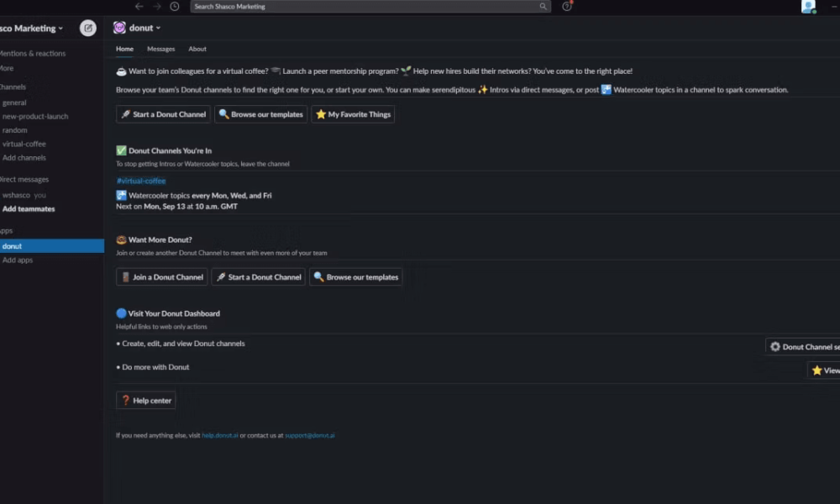
Task: Open the donut app name dropdown
Action: tap(144, 28)
